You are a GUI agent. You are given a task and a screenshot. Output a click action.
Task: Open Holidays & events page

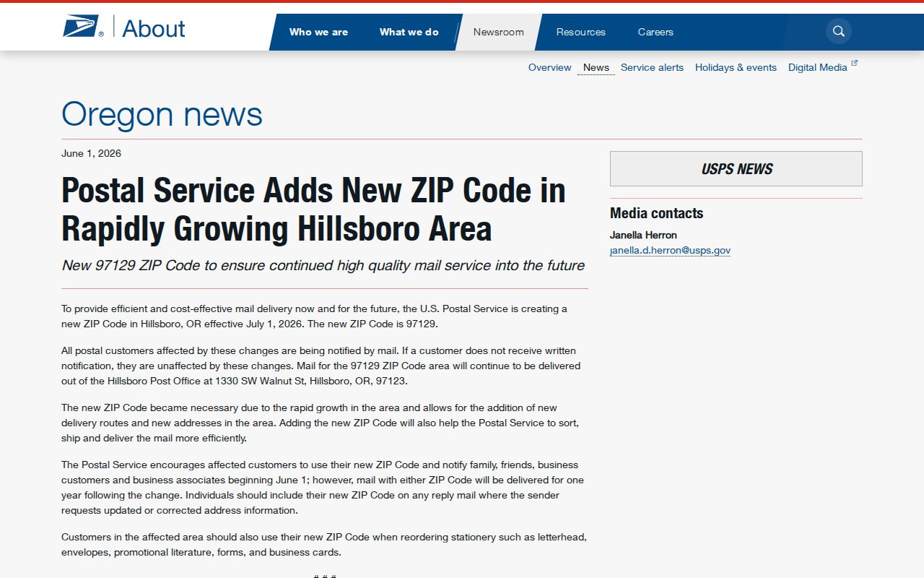(736, 67)
